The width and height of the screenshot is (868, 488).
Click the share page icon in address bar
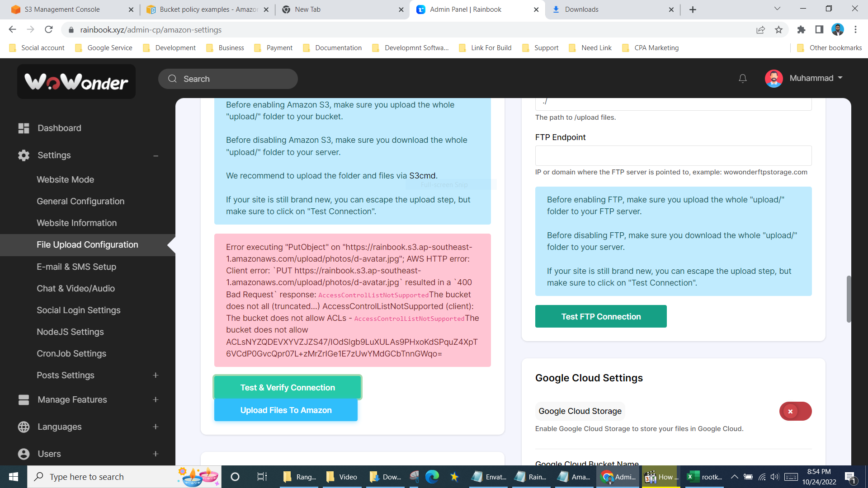click(x=760, y=30)
